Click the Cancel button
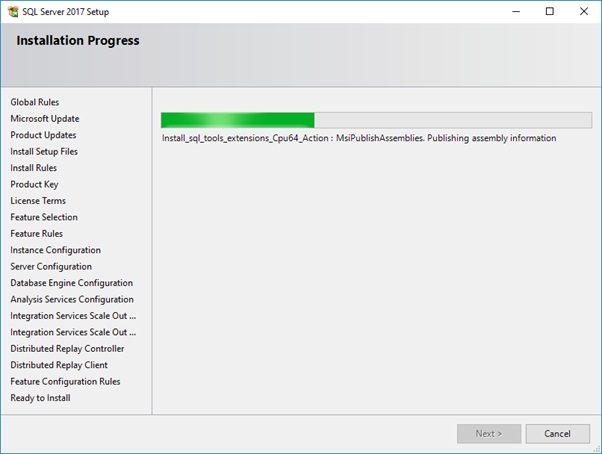 557,434
